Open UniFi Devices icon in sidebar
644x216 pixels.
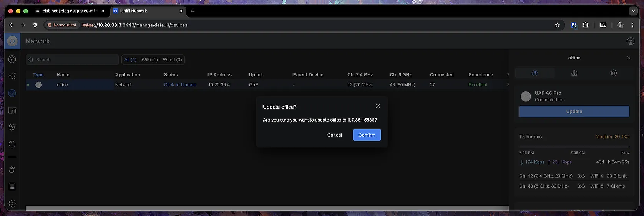(x=12, y=93)
